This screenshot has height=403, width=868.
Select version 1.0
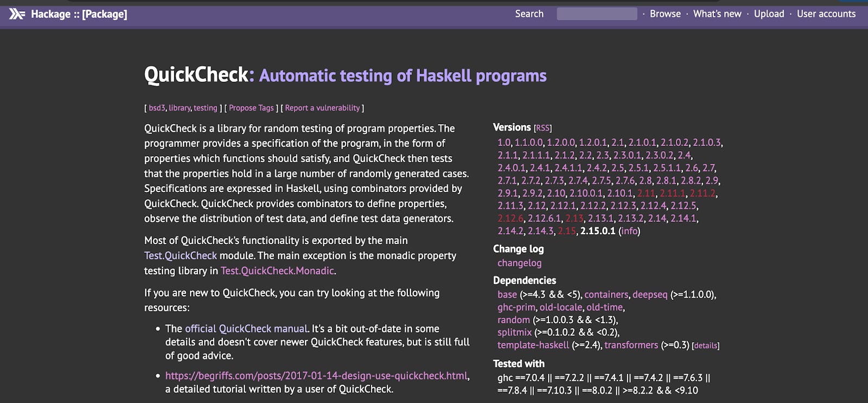point(504,143)
